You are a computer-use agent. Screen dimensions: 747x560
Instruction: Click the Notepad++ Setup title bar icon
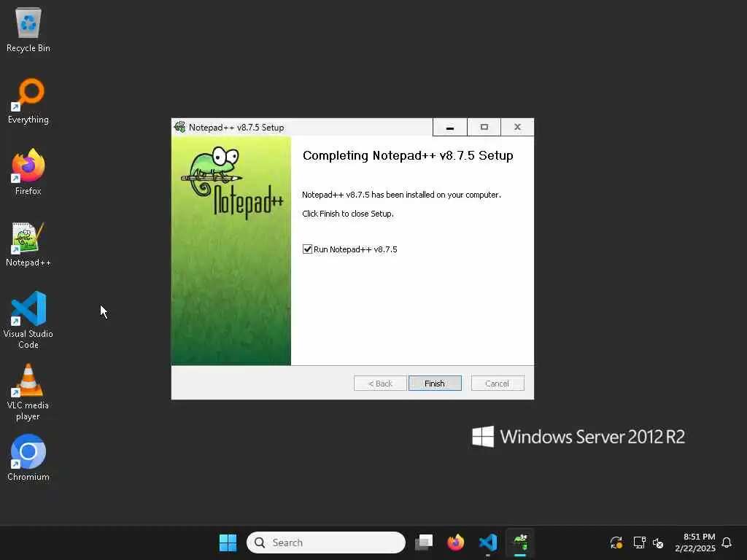coord(179,127)
